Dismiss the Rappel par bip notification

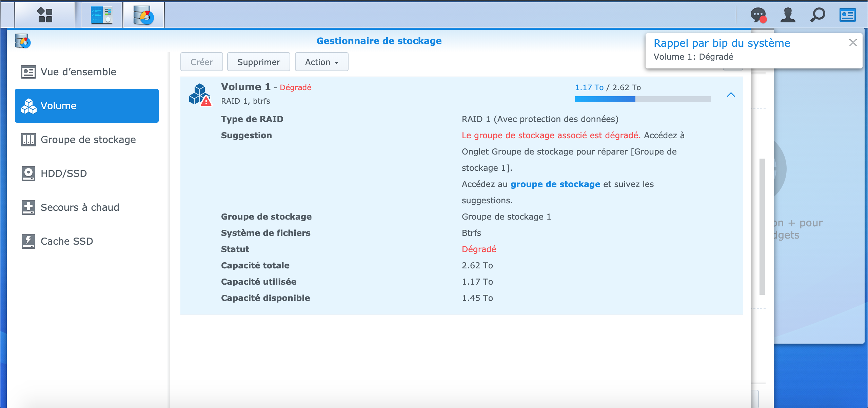pyautogui.click(x=853, y=43)
